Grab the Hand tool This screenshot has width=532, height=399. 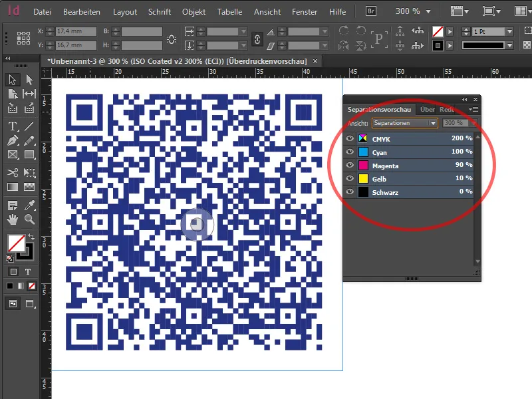pos(12,218)
